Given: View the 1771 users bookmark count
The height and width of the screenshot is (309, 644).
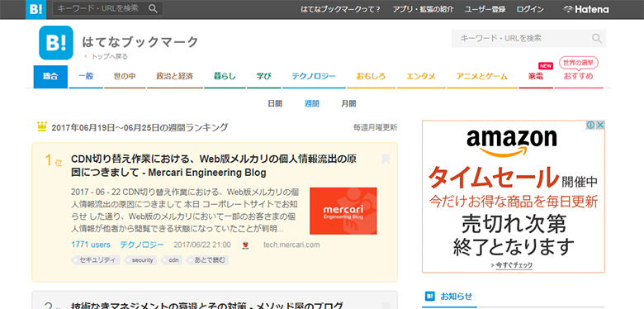Looking at the screenshot, I should [x=91, y=245].
